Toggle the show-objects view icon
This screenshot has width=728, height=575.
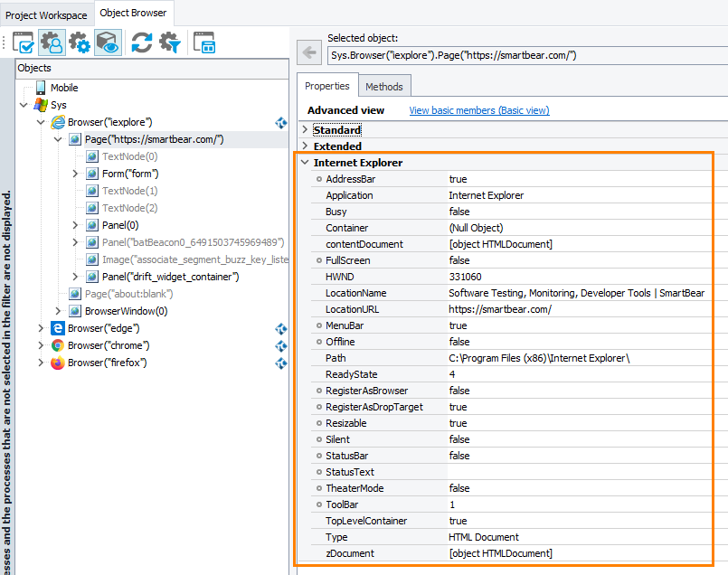pyautogui.click(x=108, y=42)
